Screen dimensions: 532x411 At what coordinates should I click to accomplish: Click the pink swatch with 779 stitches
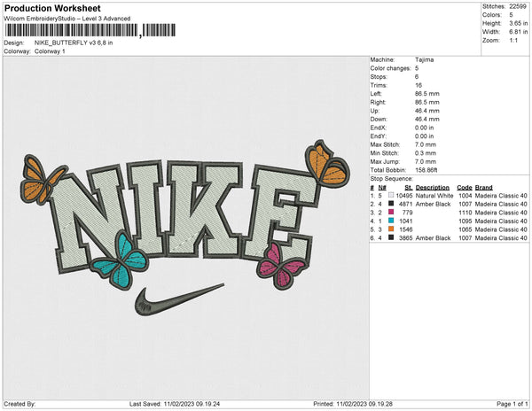[x=391, y=213]
